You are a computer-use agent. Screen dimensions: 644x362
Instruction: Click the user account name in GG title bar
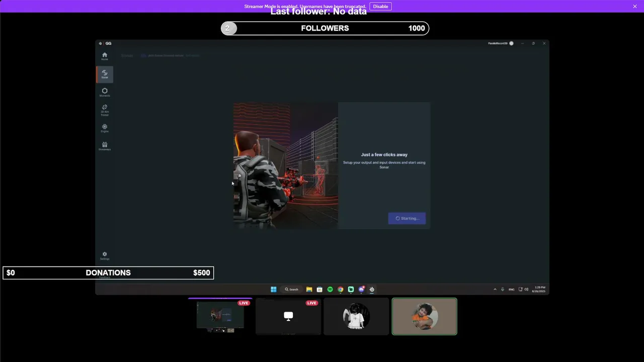pyautogui.click(x=498, y=43)
